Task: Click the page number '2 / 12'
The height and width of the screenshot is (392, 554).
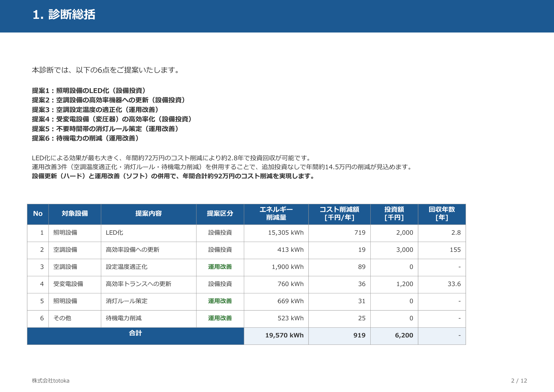Action: coord(519,381)
